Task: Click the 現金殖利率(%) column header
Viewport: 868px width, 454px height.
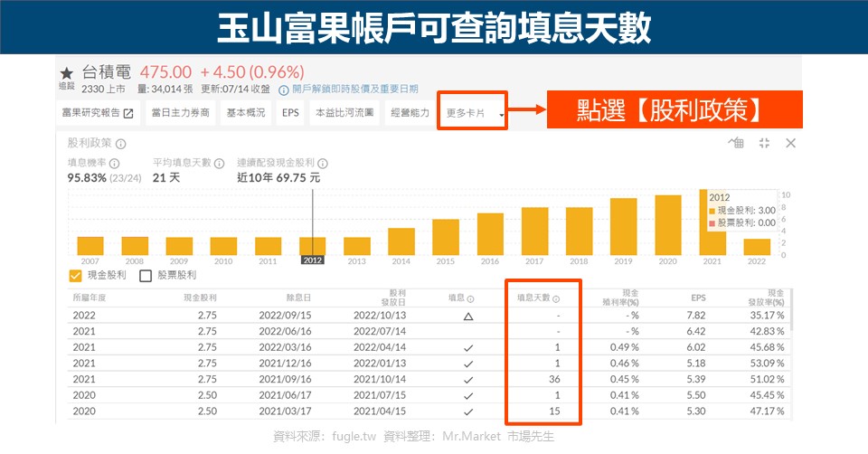Action: point(621,298)
